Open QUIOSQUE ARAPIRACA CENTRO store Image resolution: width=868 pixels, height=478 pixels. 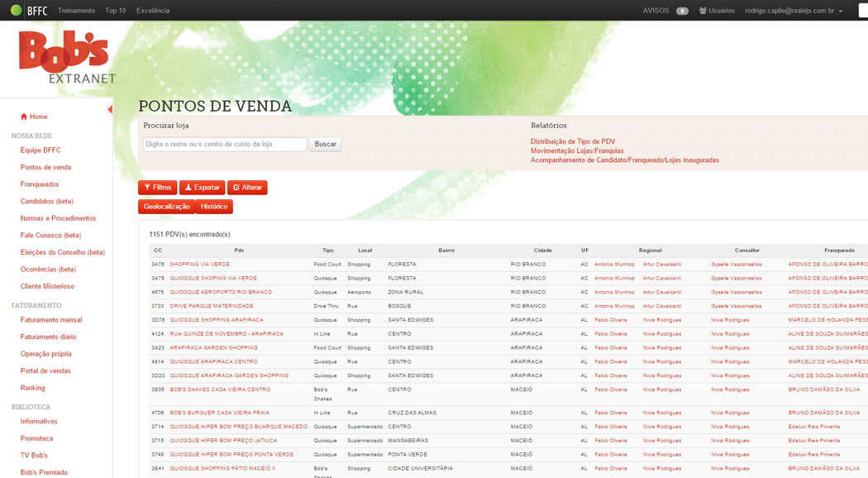tap(213, 361)
